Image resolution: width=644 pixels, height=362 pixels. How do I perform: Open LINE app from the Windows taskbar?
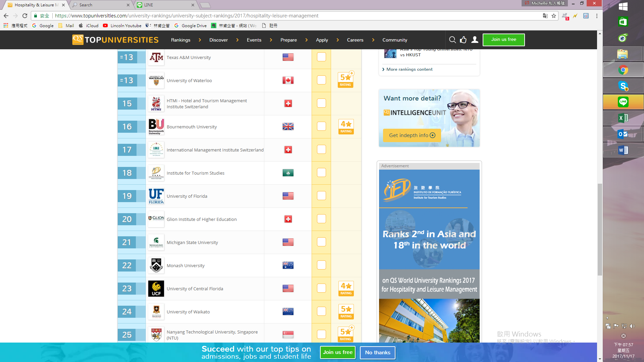pyautogui.click(x=623, y=102)
